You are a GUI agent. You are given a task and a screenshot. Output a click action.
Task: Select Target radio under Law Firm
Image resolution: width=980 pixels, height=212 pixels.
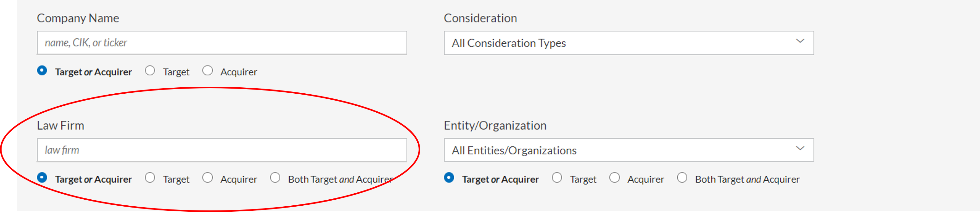point(150,178)
